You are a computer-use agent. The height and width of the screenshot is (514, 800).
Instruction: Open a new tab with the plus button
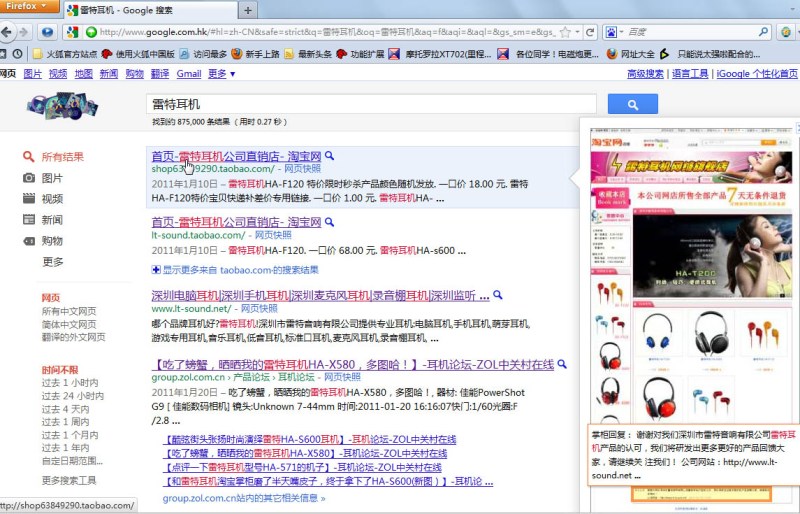pos(247,10)
